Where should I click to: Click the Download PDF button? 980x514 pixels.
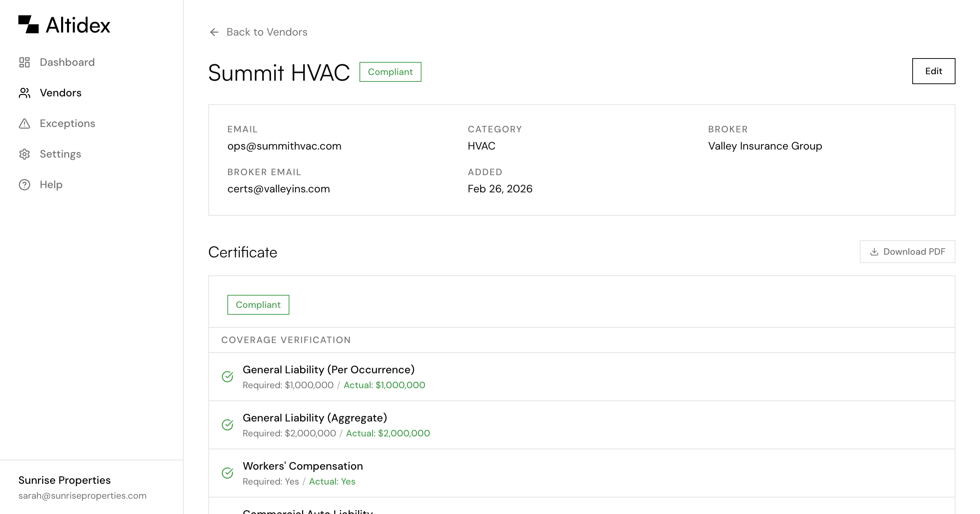click(908, 252)
